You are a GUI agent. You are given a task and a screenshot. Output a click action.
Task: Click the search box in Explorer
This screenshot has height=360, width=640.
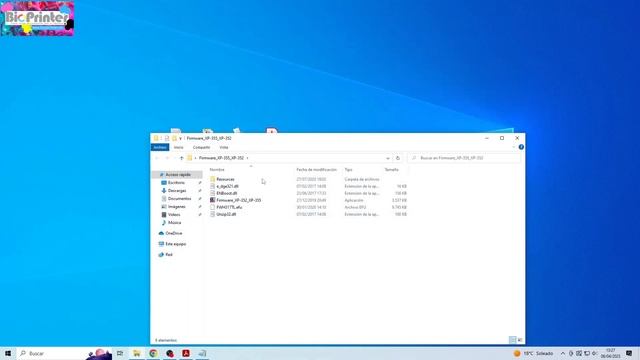coord(464,158)
